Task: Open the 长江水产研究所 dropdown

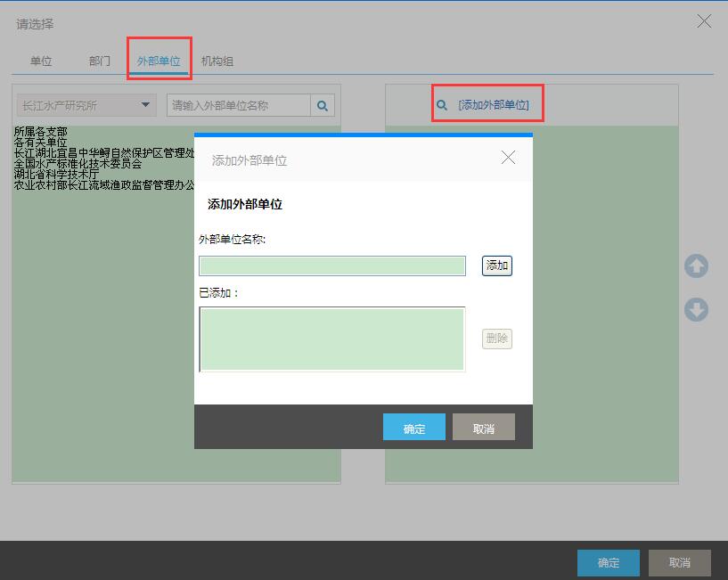Action: tap(86, 105)
